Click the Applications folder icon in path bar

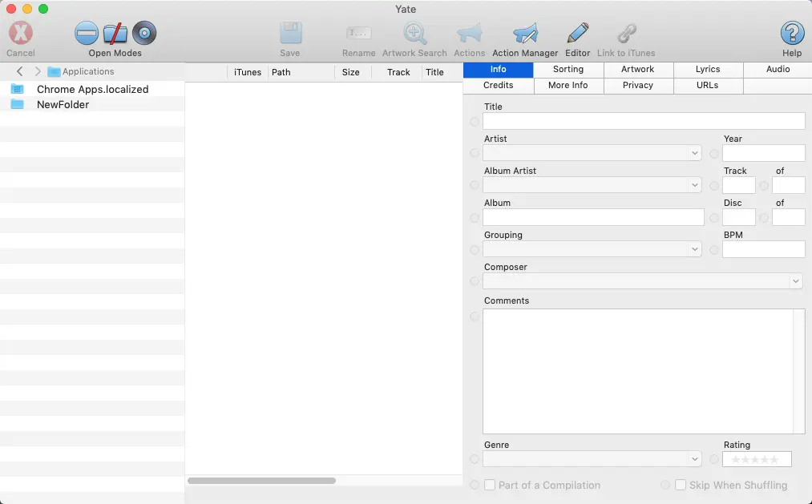pyautogui.click(x=54, y=71)
